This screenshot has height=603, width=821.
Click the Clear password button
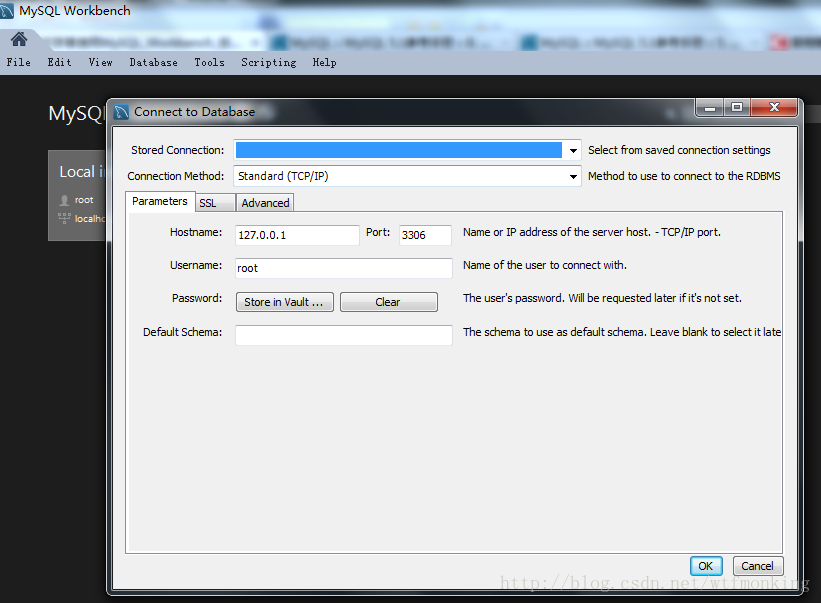click(x=388, y=302)
